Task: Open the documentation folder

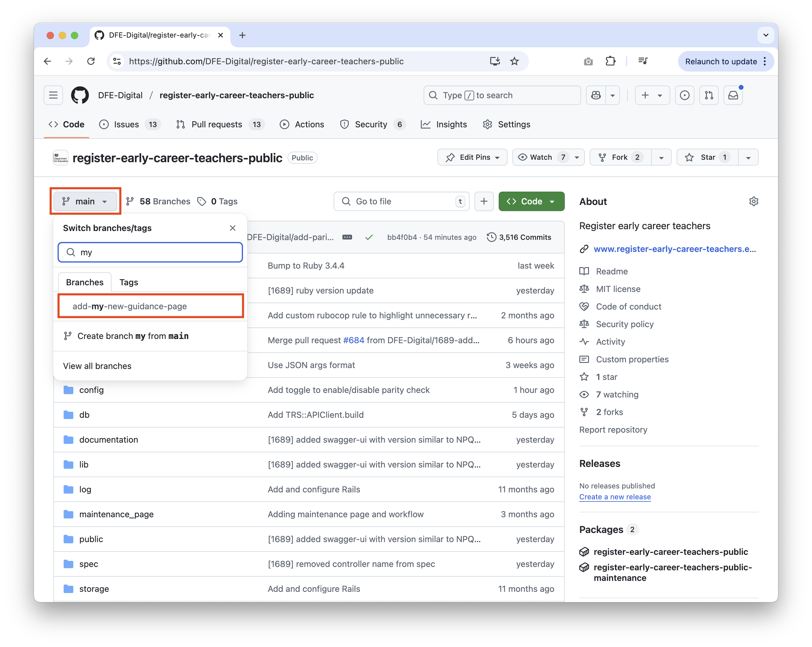Action: (108, 439)
